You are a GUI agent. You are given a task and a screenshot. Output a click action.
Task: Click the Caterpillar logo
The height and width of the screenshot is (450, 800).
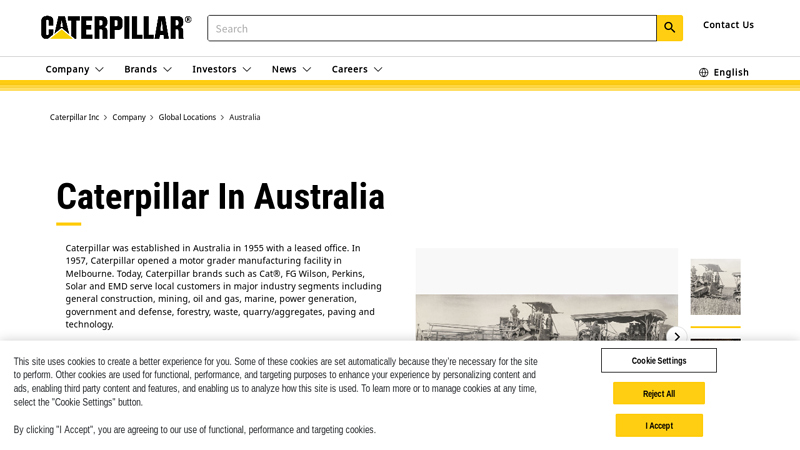pos(116,28)
